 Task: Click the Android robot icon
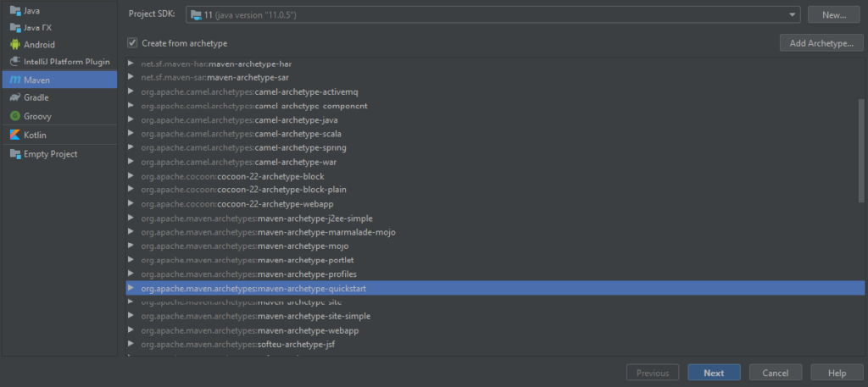coord(14,44)
